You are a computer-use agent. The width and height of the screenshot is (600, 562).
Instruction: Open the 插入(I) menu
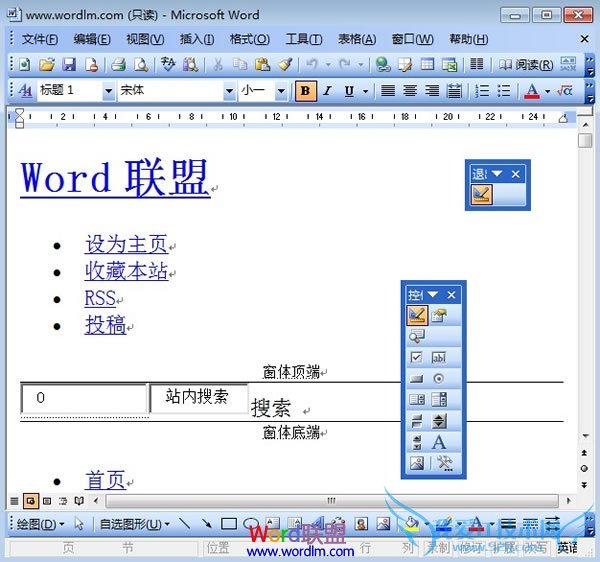(x=197, y=39)
